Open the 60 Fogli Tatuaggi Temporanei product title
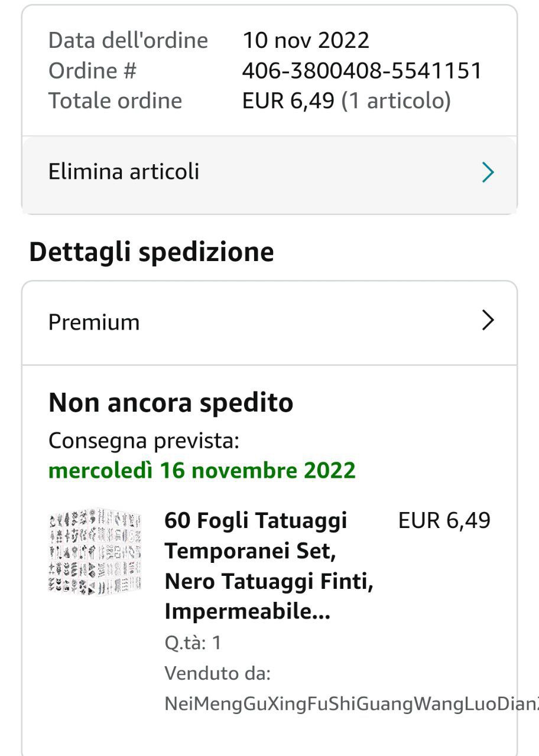This screenshot has height=756, width=539. (269, 566)
